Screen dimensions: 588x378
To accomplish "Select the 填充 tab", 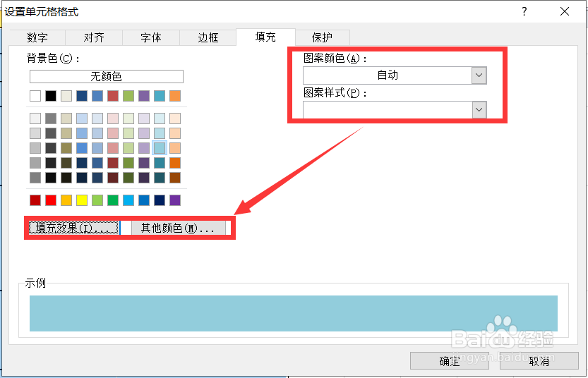I will point(265,37).
